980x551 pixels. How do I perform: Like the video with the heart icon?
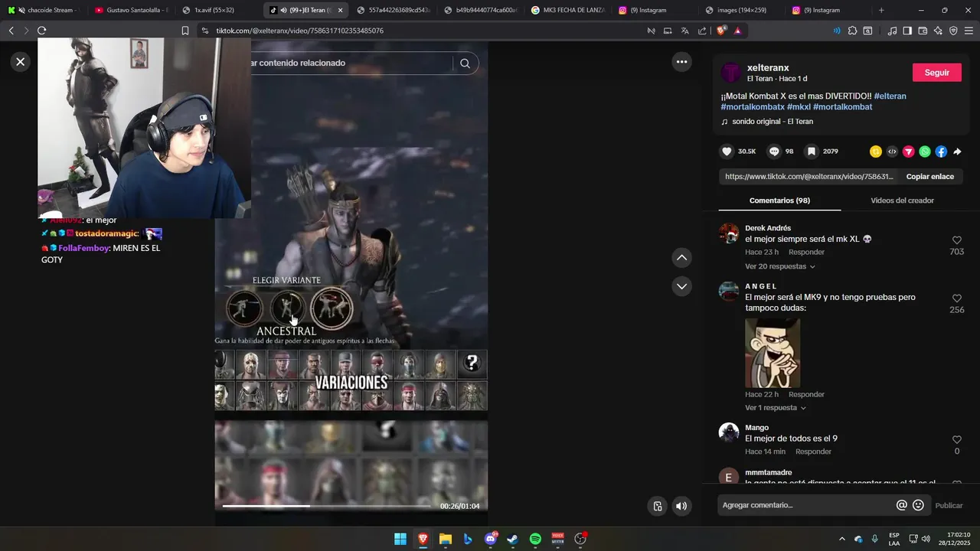point(727,152)
